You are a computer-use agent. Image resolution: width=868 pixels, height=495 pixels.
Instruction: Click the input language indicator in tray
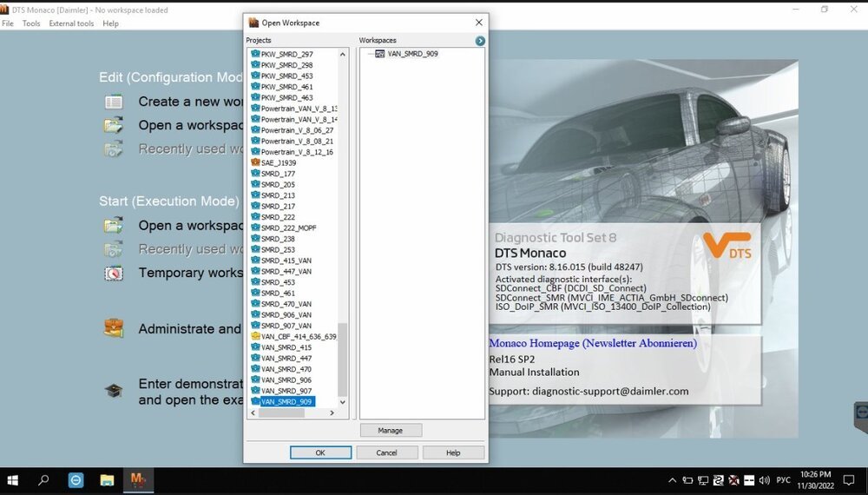tap(785, 479)
